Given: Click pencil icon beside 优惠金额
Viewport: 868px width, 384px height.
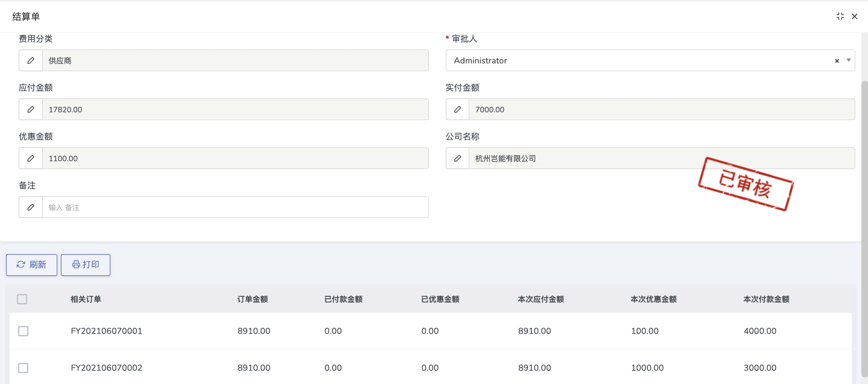Looking at the screenshot, I should [x=31, y=158].
